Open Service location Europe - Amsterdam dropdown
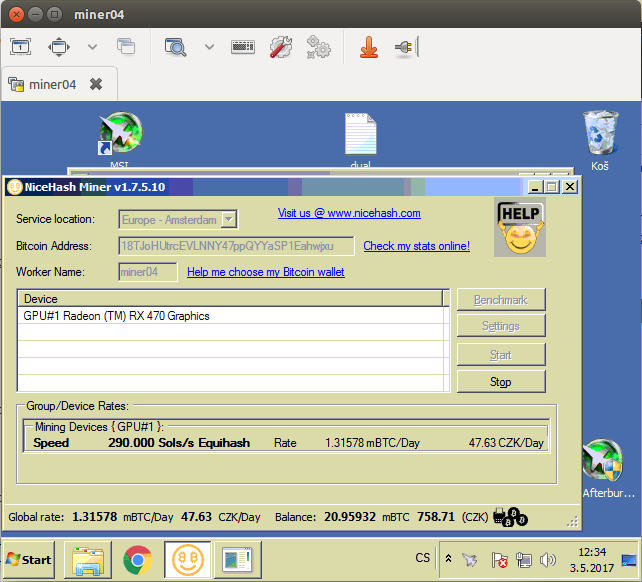The width and height of the screenshot is (642, 582). pyautogui.click(x=178, y=220)
